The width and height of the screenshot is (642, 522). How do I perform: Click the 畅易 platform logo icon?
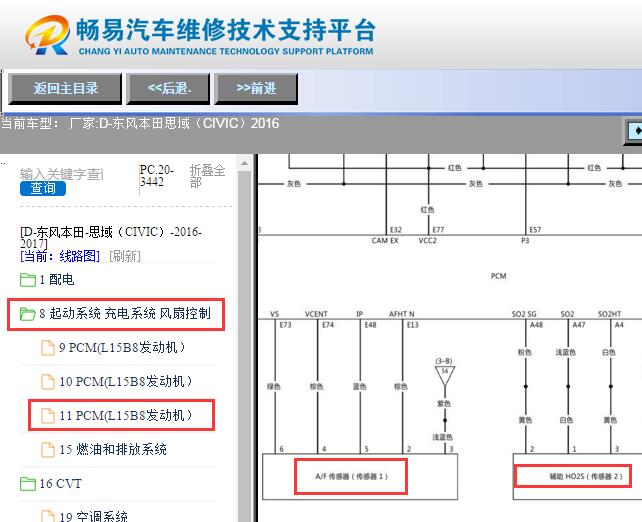pyautogui.click(x=47, y=35)
